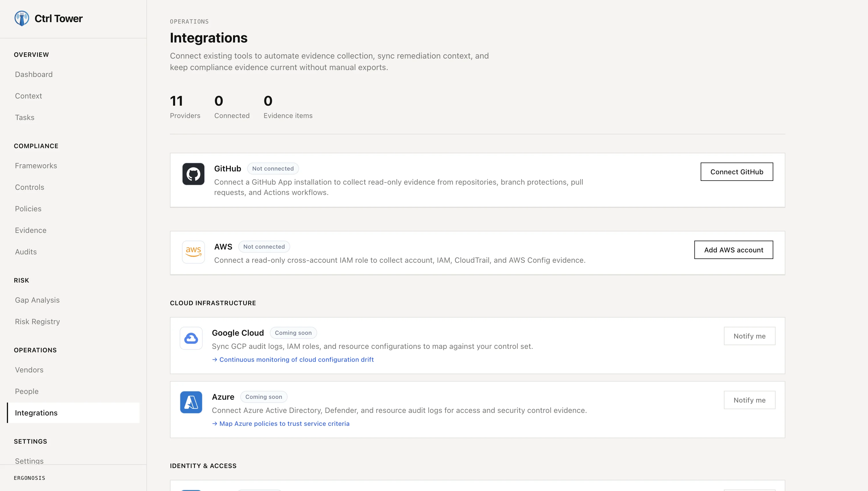Open the Vendors page

(x=29, y=370)
